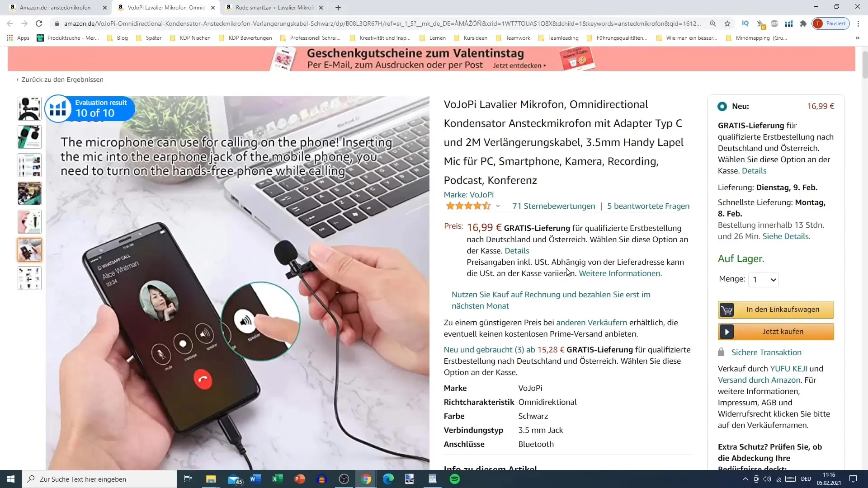Open the Pausiert profile menu
The width and height of the screenshot is (868, 488).
tap(831, 23)
